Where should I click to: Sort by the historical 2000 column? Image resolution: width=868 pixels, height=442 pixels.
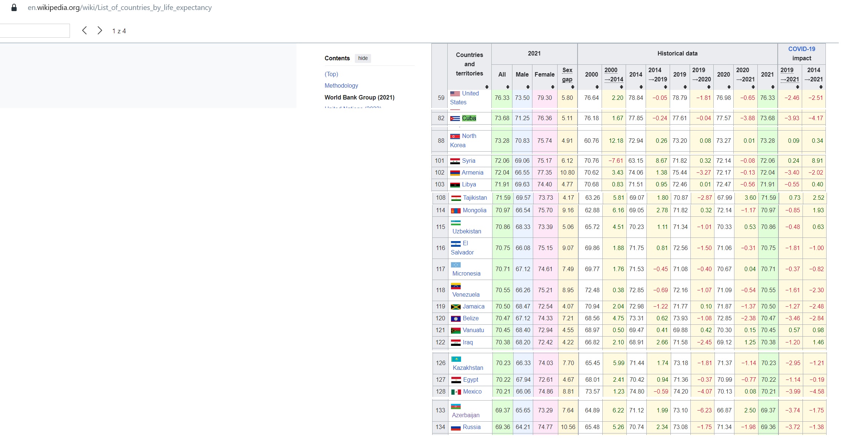click(597, 87)
